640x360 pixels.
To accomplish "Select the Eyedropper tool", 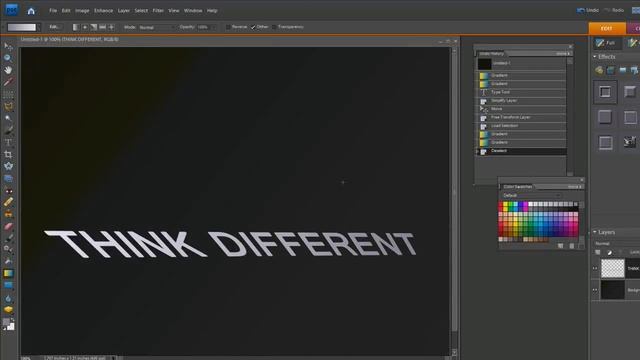I will click(x=8, y=82).
